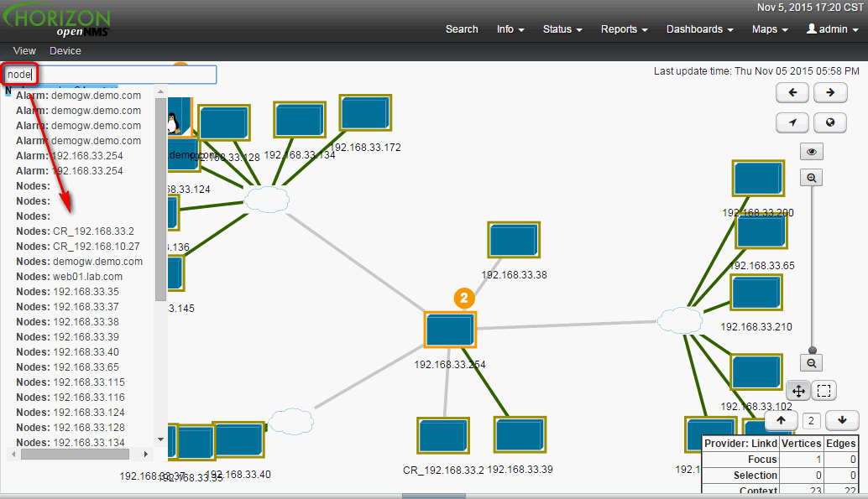Click the history back arrow button
The width and height of the screenshot is (868, 499).
point(792,92)
